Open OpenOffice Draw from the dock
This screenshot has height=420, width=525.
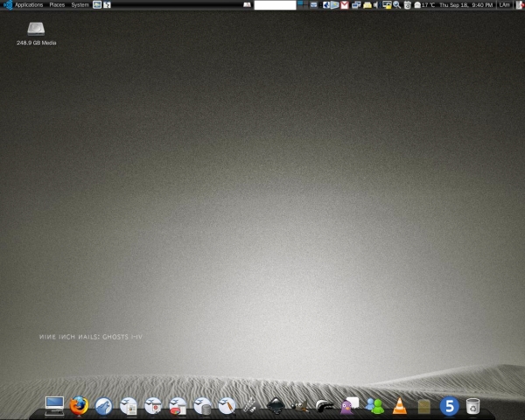(x=227, y=406)
